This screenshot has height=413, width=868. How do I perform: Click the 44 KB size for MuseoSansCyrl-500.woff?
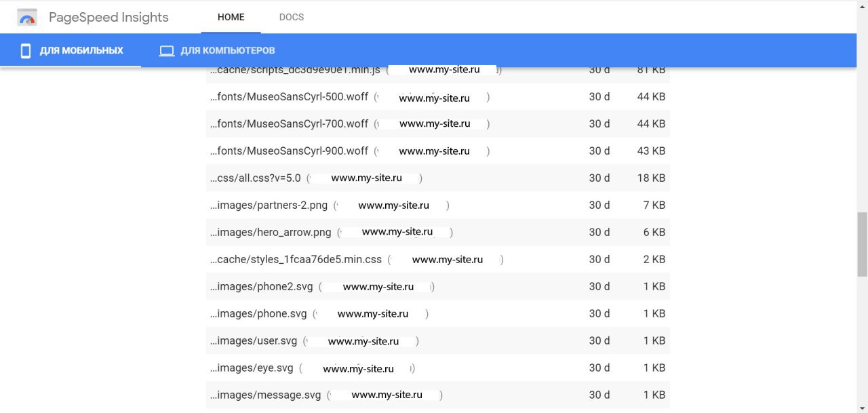pos(651,96)
